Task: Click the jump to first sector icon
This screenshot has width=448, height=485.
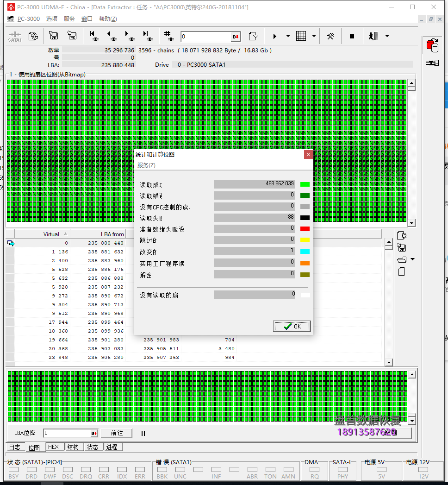Action: pyautogui.click(x=92, y=36)
